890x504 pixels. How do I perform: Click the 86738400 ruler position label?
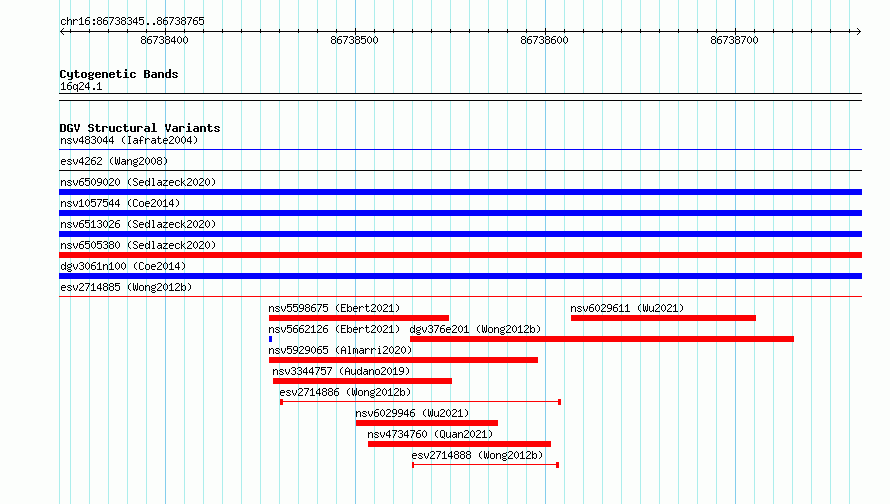(164, 40)
